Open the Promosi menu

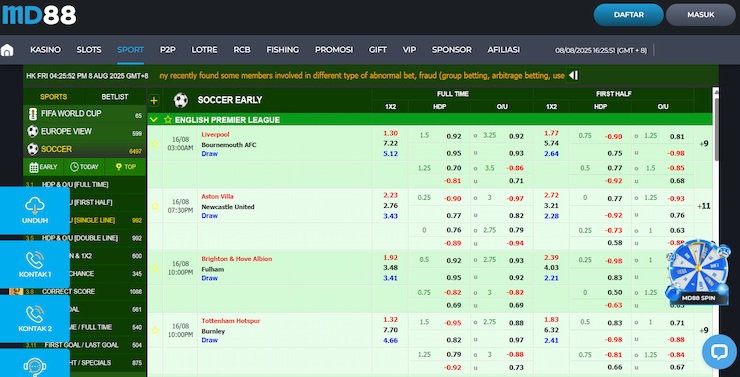pyautogui.click(x=334, y=50)
